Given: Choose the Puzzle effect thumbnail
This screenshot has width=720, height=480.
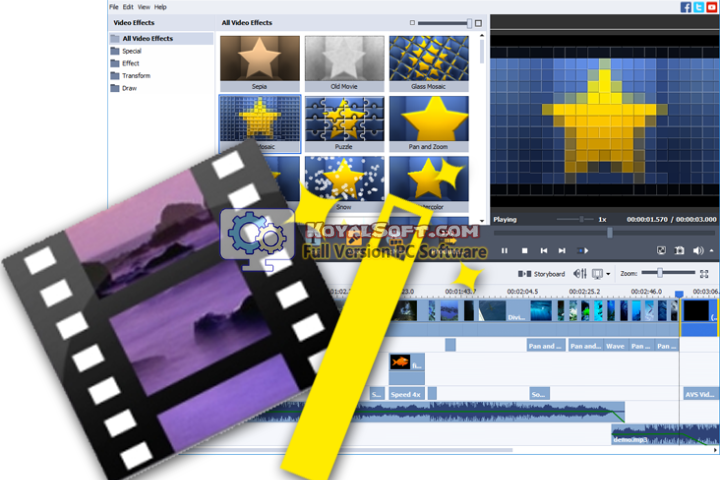Looking at the screenshot, I should 344,124.
